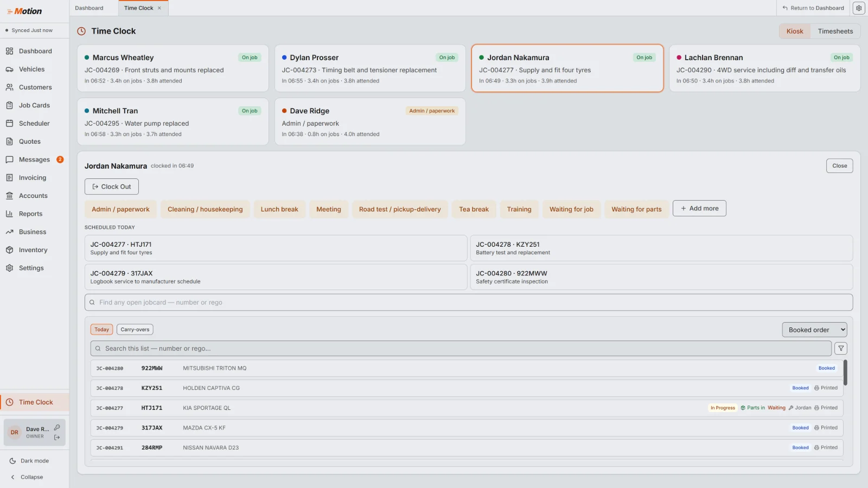Image resolution: width=868 pixels, height=488 pixels.
Task: Select Lunch break activity
Action: point(279,209)
